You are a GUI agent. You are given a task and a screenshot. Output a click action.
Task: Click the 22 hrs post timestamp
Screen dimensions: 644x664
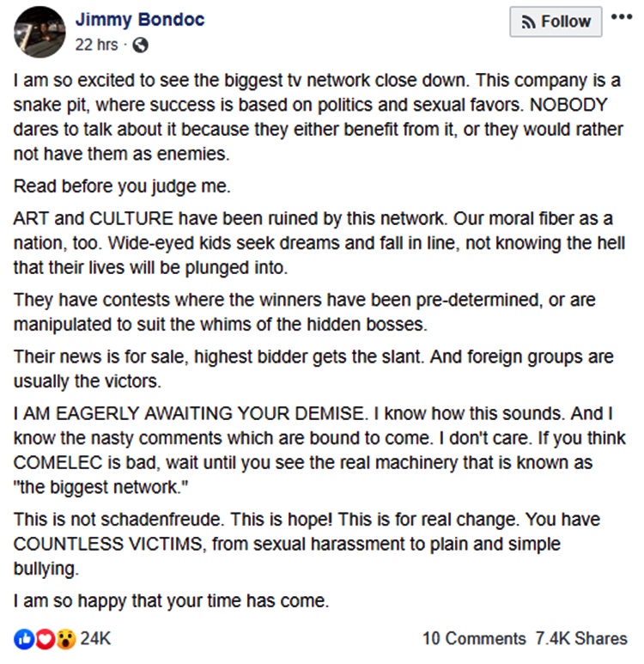(96, 45)
